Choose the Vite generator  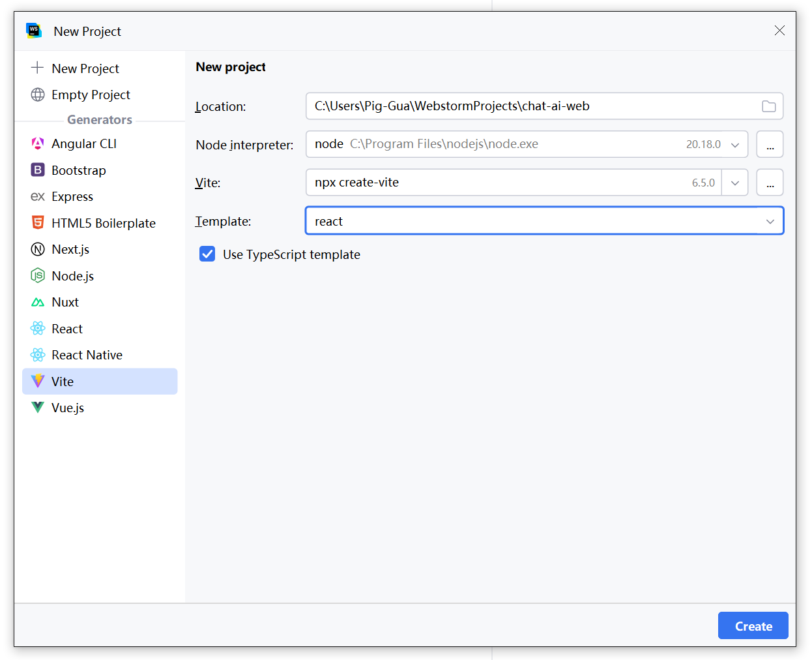tap(100, 382)
